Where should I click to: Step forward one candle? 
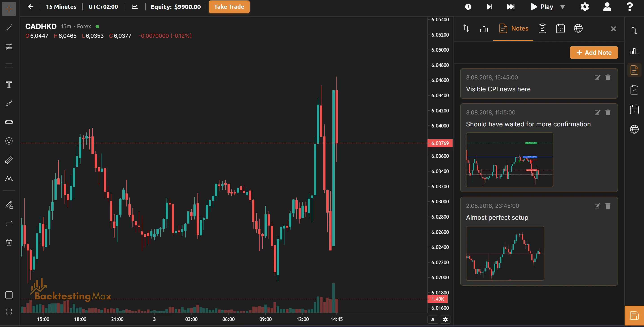point(489,7)
